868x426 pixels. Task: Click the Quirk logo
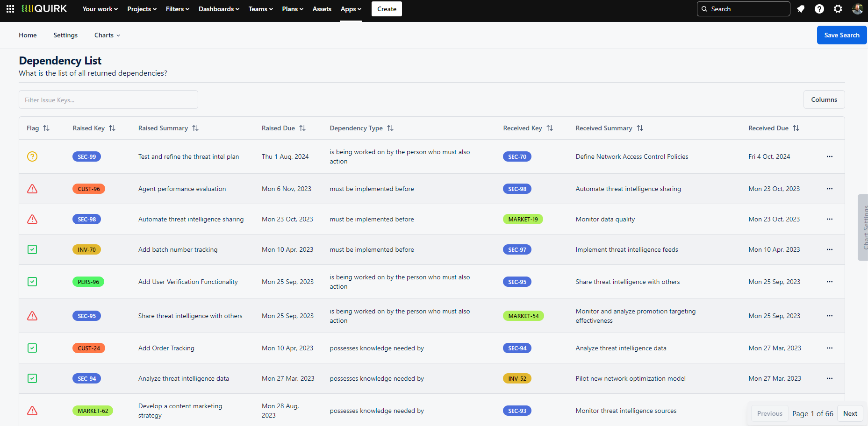(x=44, y=9)
